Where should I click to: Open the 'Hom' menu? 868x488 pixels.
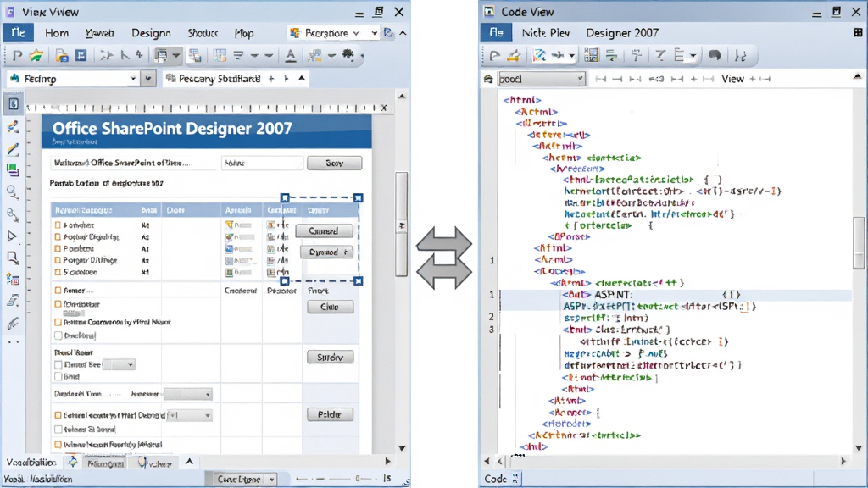pyautogui.click(x=57, y=33)
